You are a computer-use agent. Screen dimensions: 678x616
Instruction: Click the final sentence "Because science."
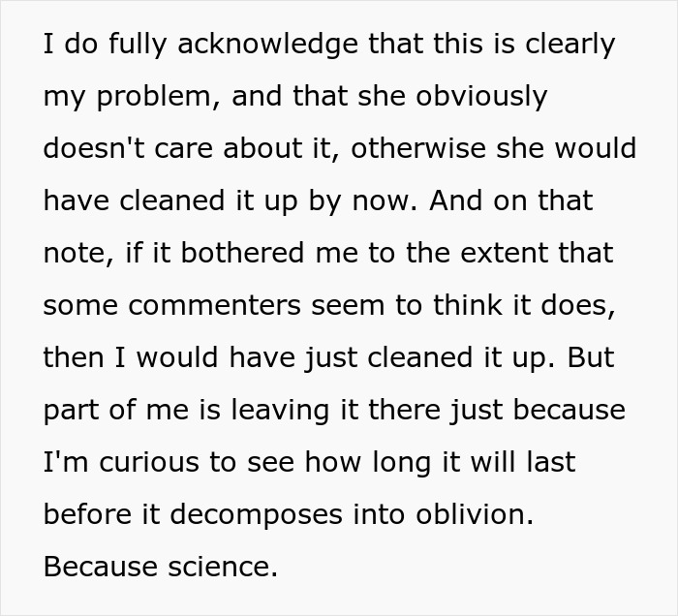[161, 567]
